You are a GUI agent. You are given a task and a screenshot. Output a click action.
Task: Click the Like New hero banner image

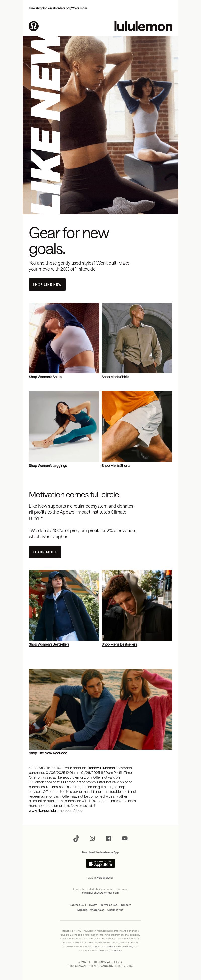point(100,125)
